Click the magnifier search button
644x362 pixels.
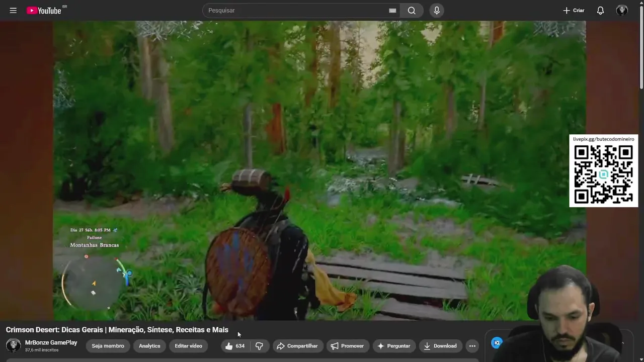[x=412, y=11]
